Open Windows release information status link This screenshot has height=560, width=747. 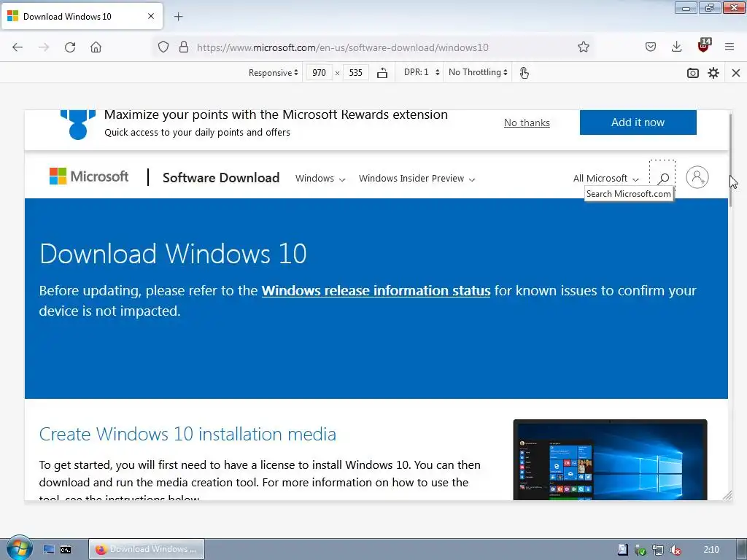click(376, 290)
